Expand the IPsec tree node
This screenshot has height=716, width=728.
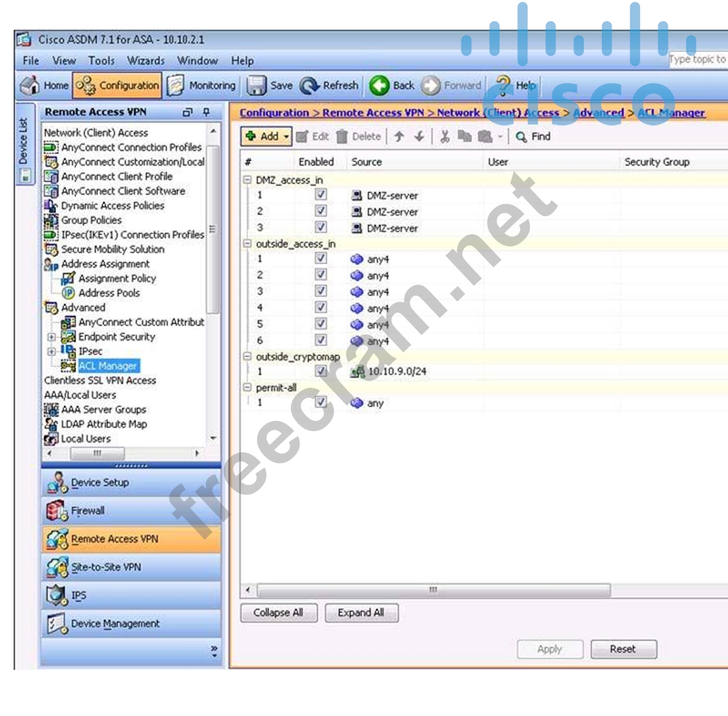click(x=51, y=351)
